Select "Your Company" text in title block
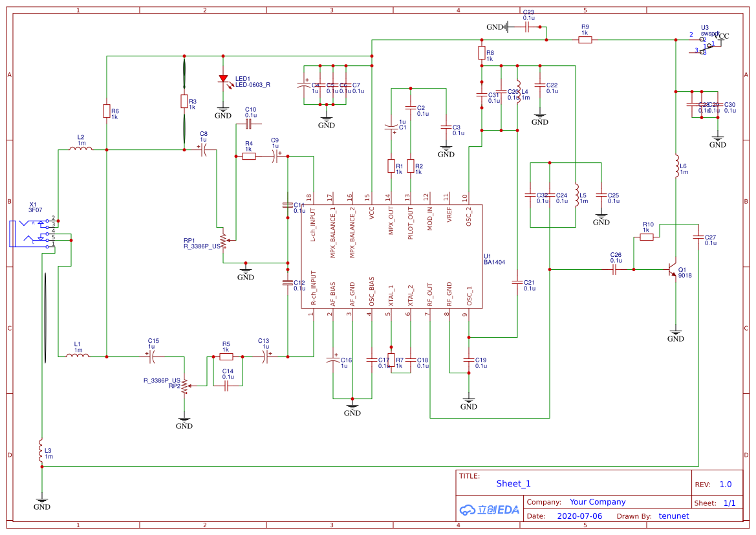Screen dimensions: 756x535 point(598,502)
